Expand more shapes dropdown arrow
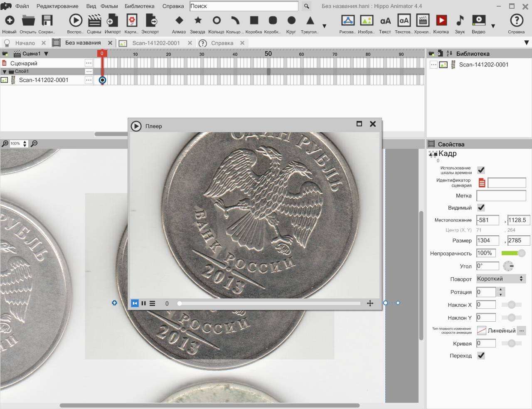This screenshot has width=532, height=409. (x=324, y=26)
